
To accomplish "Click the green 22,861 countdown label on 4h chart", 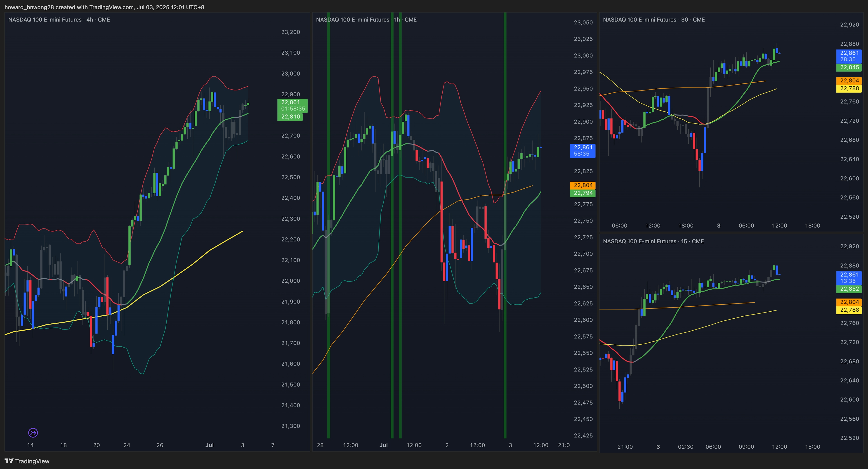I will point(292,106).
